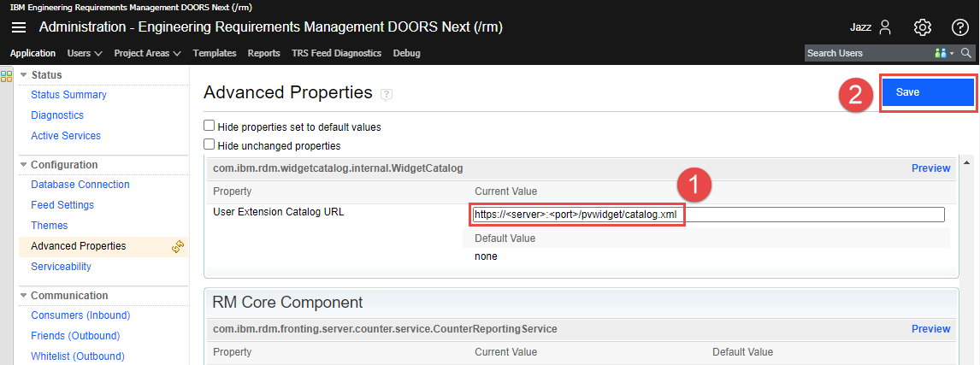
Task: Collapse the Status section in sidebar
Action: point(24,75)
